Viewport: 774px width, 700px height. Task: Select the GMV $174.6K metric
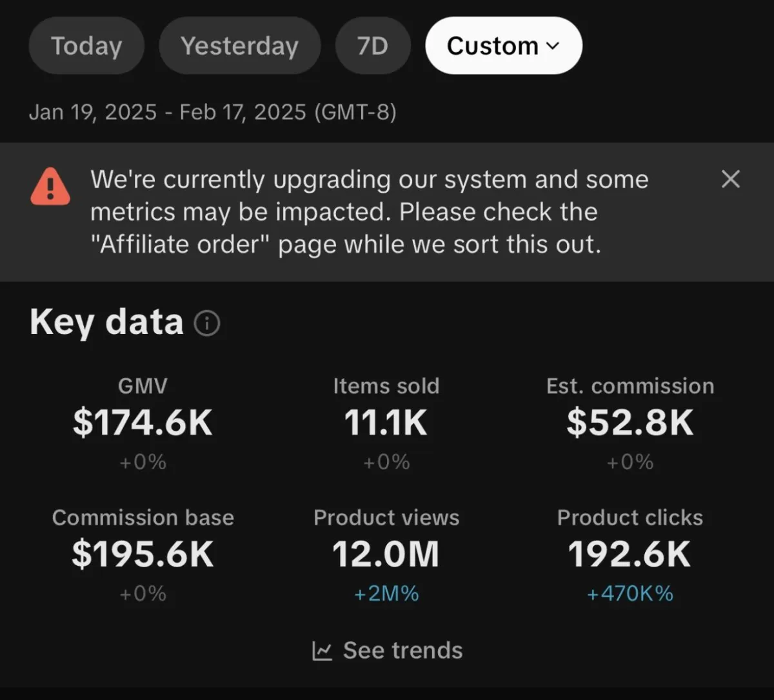143,423
